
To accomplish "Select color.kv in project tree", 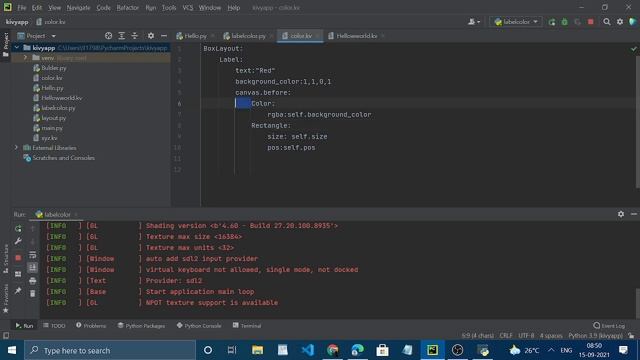I will (x=52, y=78).
